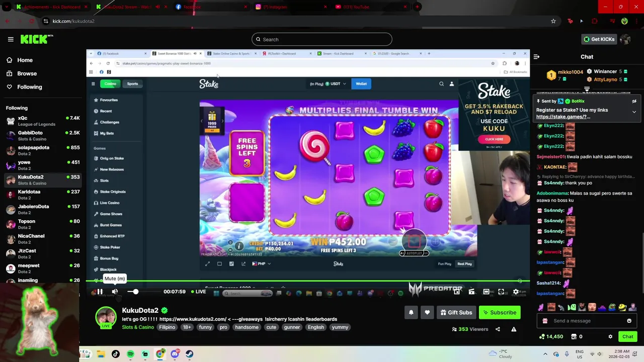Open channel points balance 14,450

tap(551, 336)
